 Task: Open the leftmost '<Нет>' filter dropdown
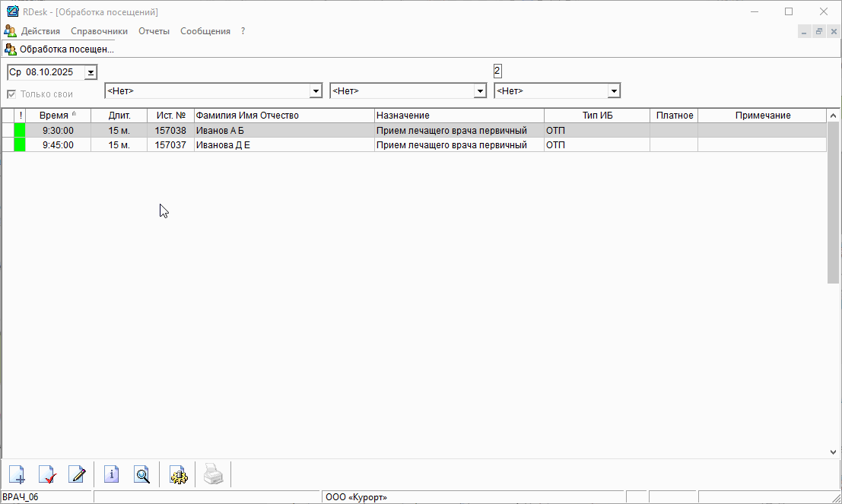pos(316,91)
